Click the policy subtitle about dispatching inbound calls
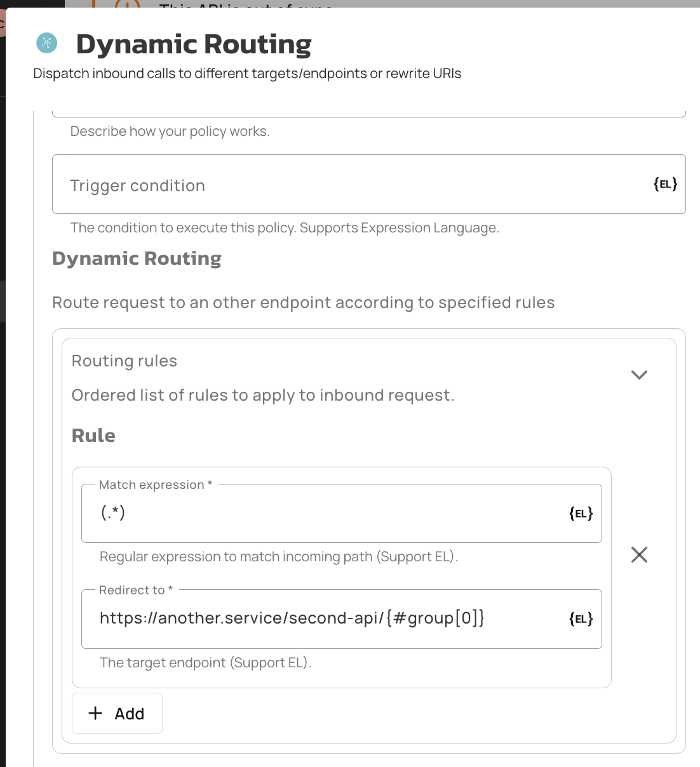Viewport: 700px width, 767px height. pyautogui.click(x=247, y=74)
